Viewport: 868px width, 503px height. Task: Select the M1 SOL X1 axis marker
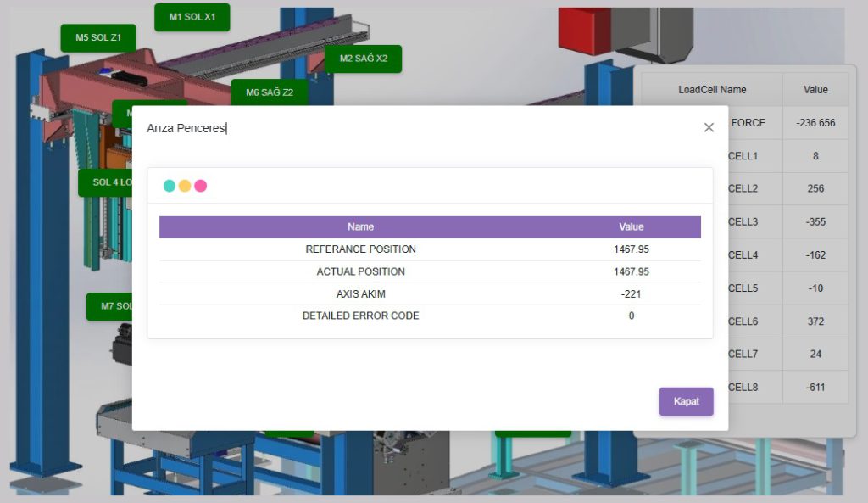(192, 17)
